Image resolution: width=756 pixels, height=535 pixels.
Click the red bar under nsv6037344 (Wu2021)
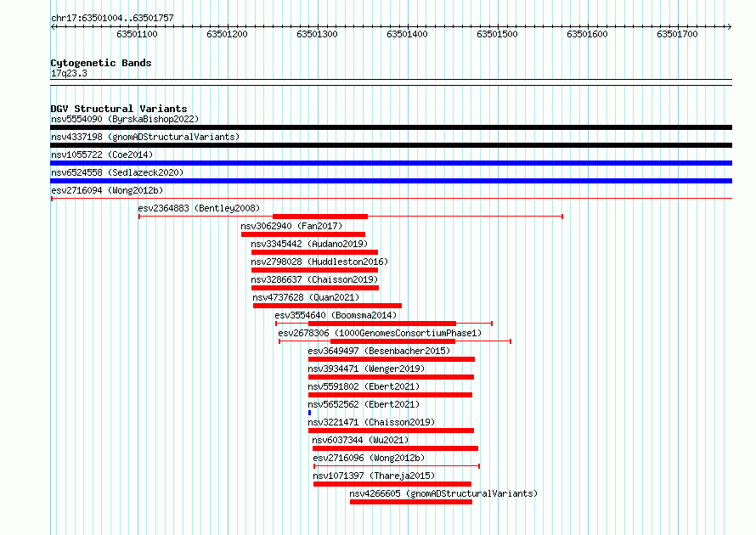point(395,448)
